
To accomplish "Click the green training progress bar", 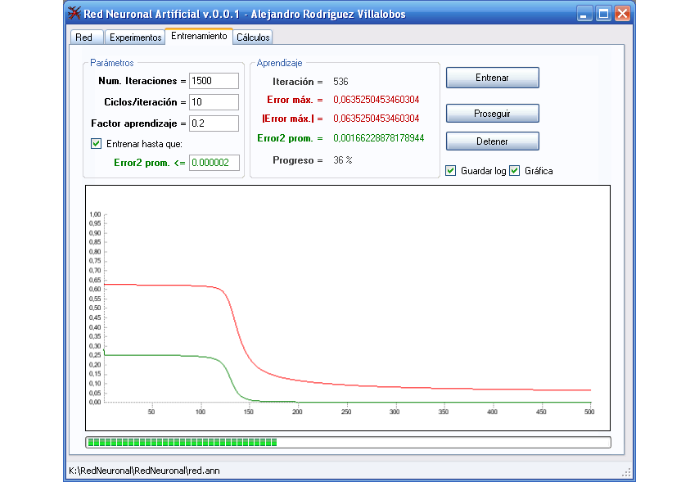I will (x=348, y=442).
